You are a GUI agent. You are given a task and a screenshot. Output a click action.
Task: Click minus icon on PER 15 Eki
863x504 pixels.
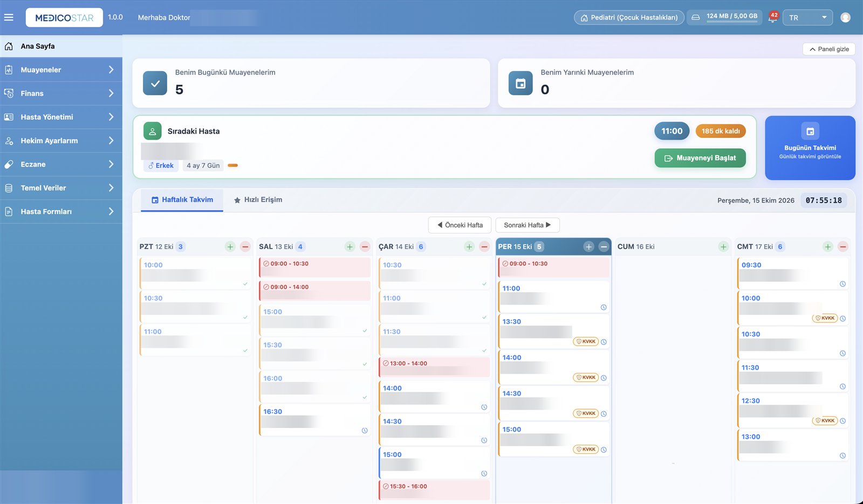pyautogui.click(x=604, y=247)
